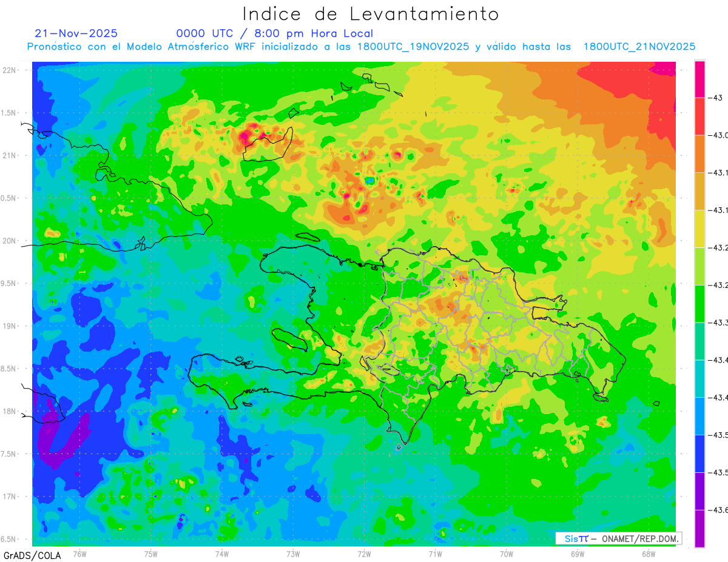Click the '22N' latitude axis label

click(x=10, y=70)
